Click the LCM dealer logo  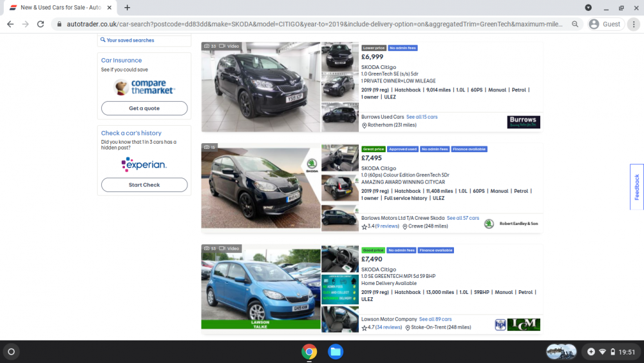click(524, 324)
